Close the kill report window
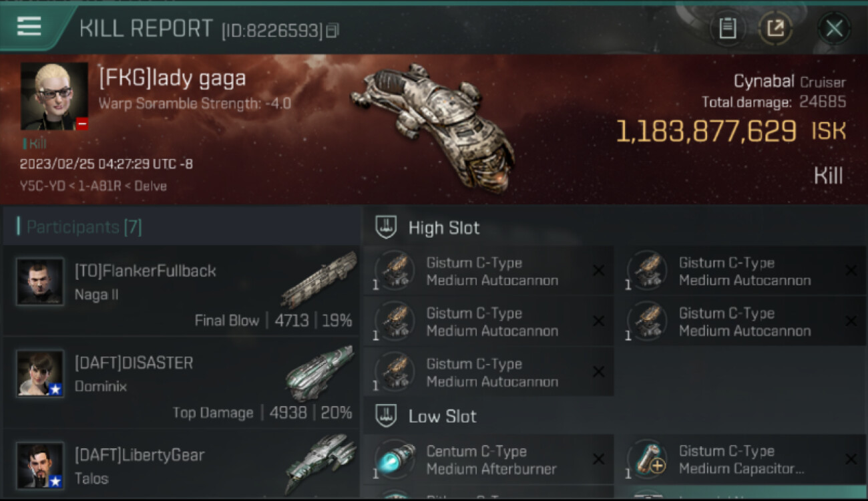The image size is (868, 501). 833,28
